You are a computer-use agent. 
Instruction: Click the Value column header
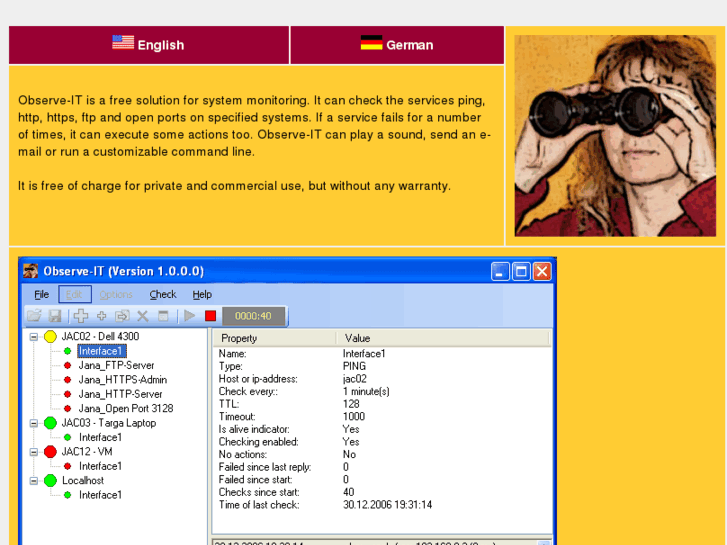click(x=443, y=338)
